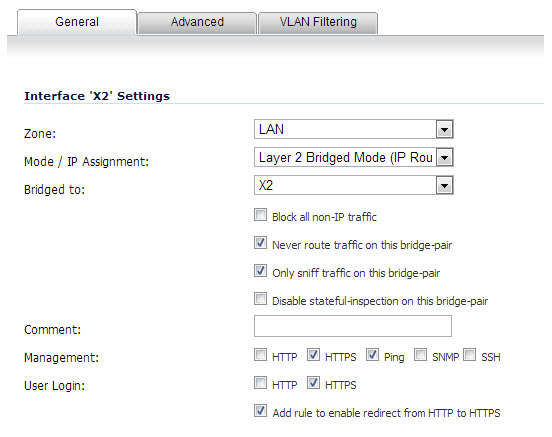Open the Zone dropdown showing LAN

click(353, 129)
